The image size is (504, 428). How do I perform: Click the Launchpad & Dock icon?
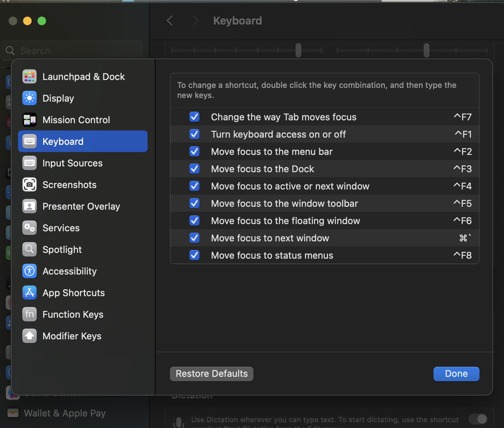pyautogui.click(x=30, y=77)
